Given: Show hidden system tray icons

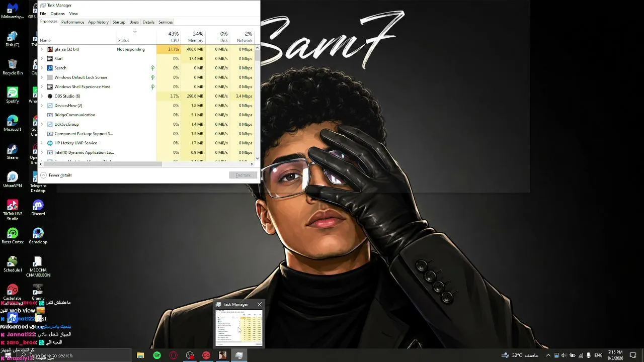Looking at the screenshot, I should point(548,355).
